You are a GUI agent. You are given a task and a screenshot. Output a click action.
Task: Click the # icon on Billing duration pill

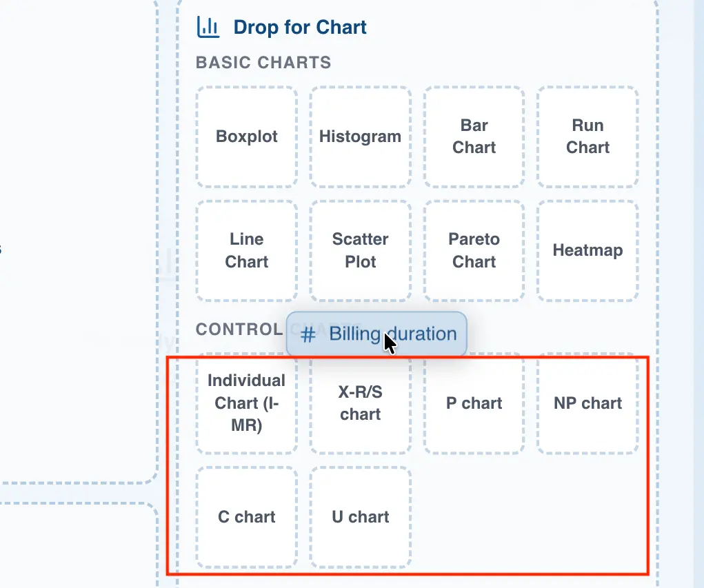click(x=309, y=334)
